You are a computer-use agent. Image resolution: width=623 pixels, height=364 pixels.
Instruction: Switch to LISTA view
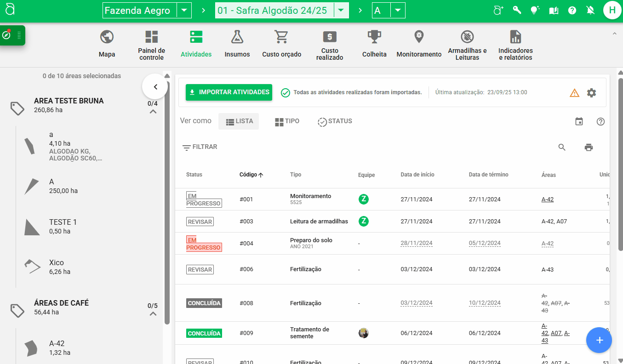pos(239,121)
